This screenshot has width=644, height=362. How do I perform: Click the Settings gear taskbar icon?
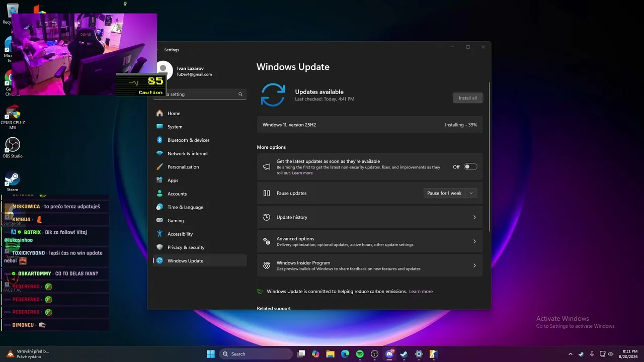[419, 354]
